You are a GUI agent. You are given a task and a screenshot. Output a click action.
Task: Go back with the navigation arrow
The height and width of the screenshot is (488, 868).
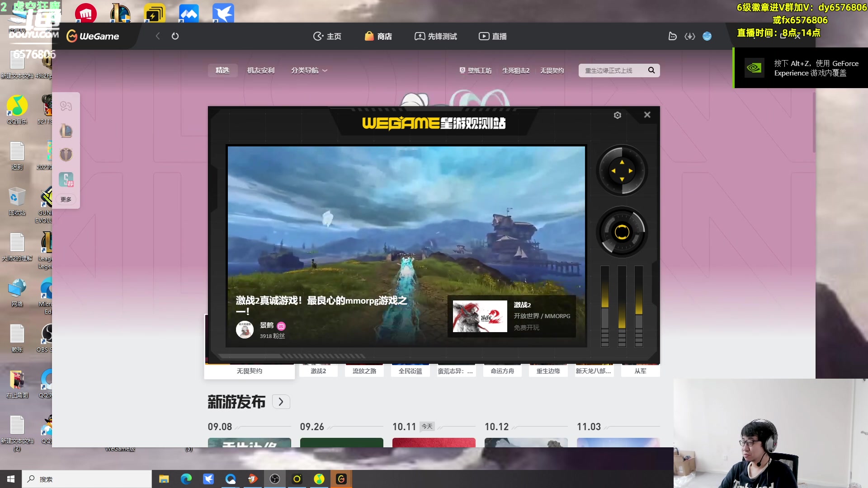tap(158, 36)
